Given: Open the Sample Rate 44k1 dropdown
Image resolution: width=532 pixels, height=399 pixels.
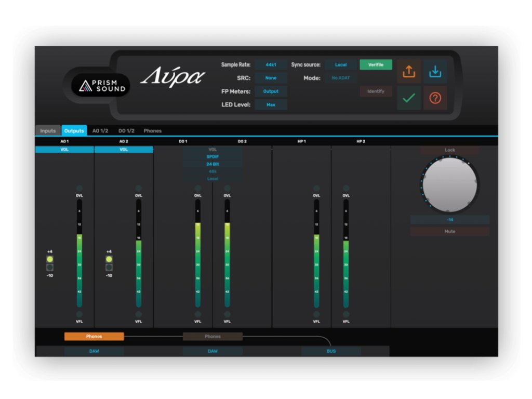Looking at the screenshot, I should tap(271, 65).
